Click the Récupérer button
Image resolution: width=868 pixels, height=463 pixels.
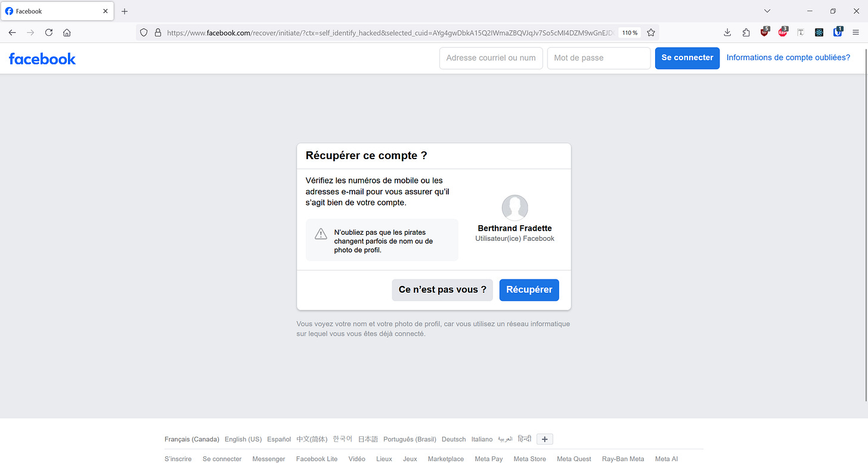pos(529,290)
